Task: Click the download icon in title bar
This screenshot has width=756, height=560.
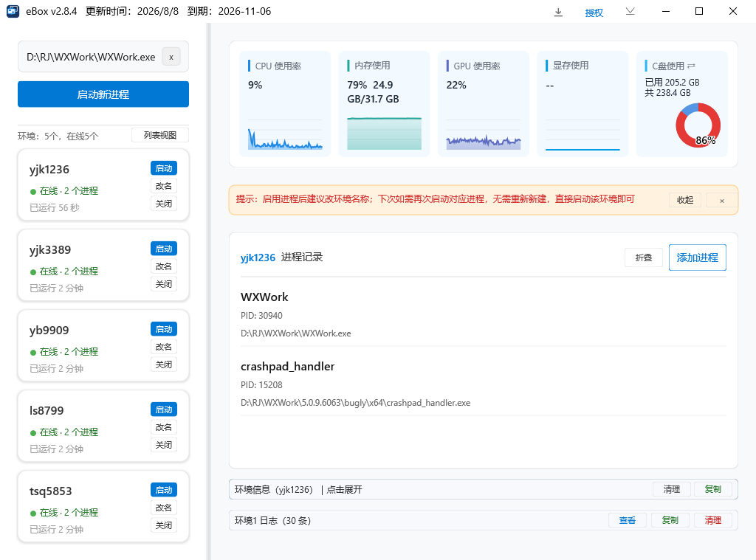Action: (x=558, y=12)
